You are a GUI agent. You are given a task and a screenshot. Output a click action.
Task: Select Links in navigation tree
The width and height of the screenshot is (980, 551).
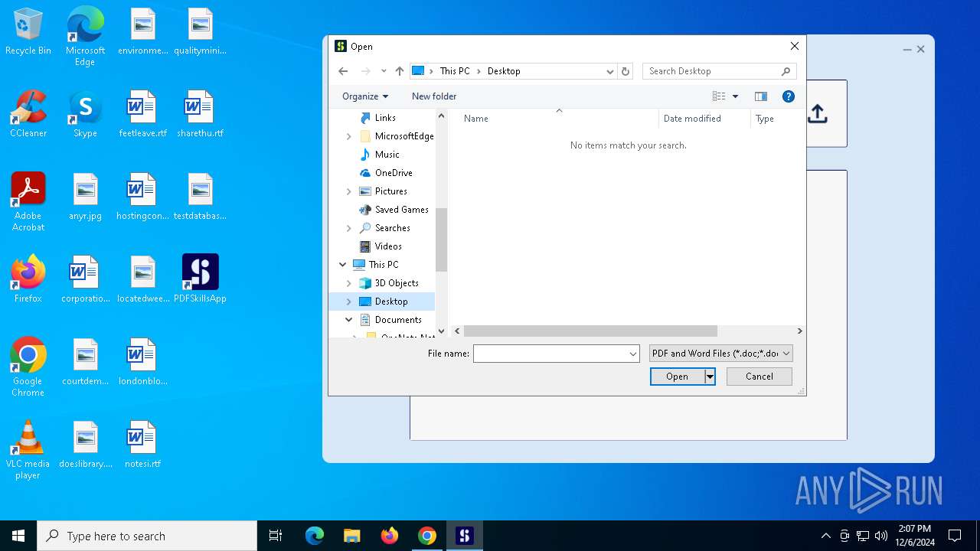click(x=385, y=118)
